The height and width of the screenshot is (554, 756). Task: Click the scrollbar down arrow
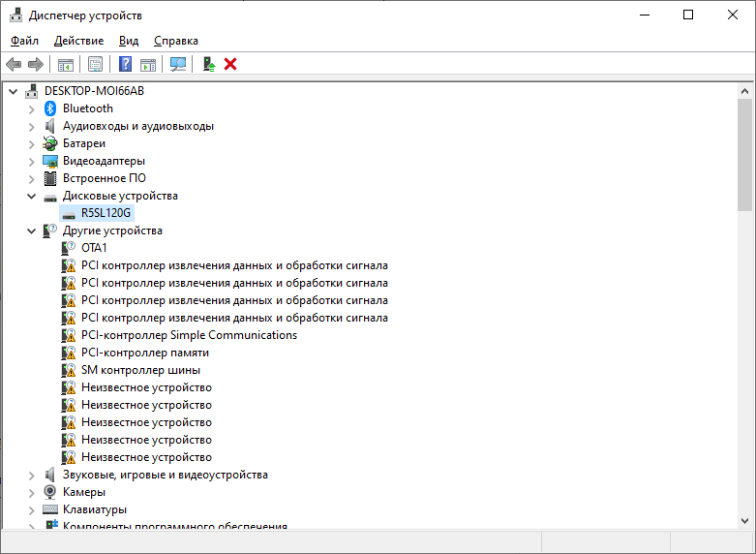(744, 521)
